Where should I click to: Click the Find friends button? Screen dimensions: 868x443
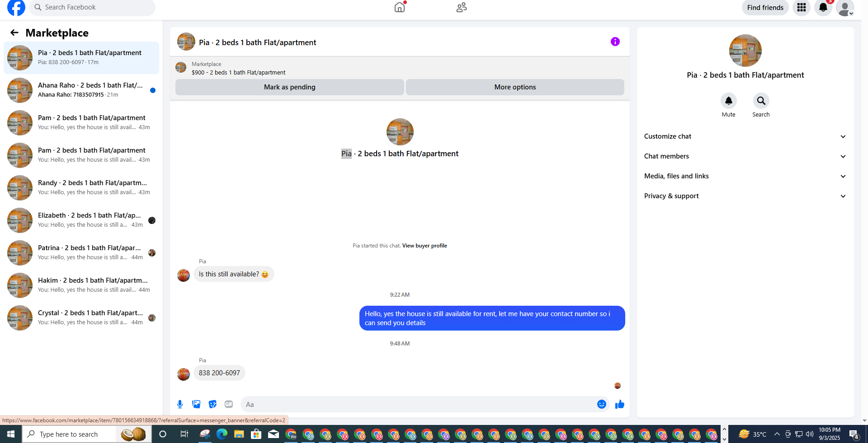pyautogui.click(x=765, y=7)
